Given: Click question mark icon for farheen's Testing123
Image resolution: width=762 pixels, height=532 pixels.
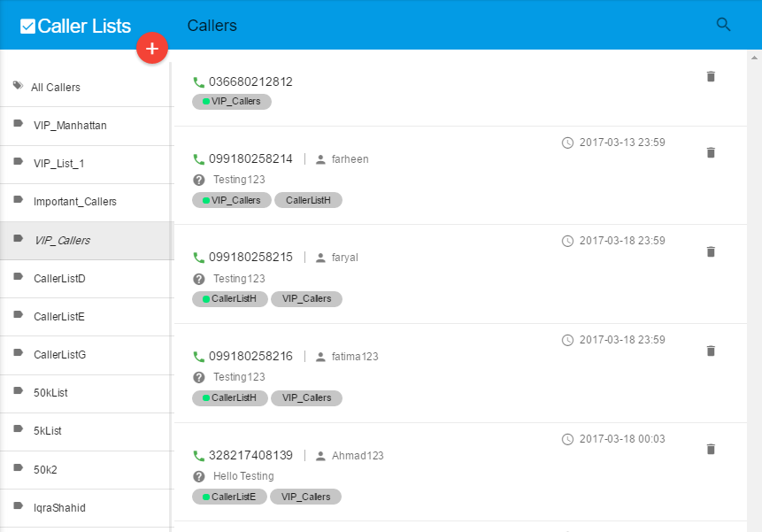Looking at the screenshot, I should (x=199, y=181).
